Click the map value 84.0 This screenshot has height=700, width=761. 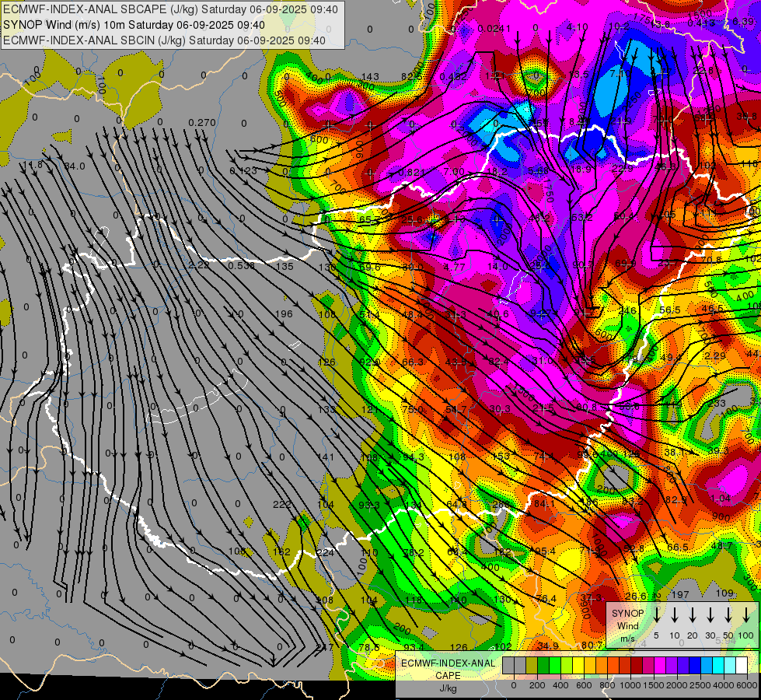[75, 166]
